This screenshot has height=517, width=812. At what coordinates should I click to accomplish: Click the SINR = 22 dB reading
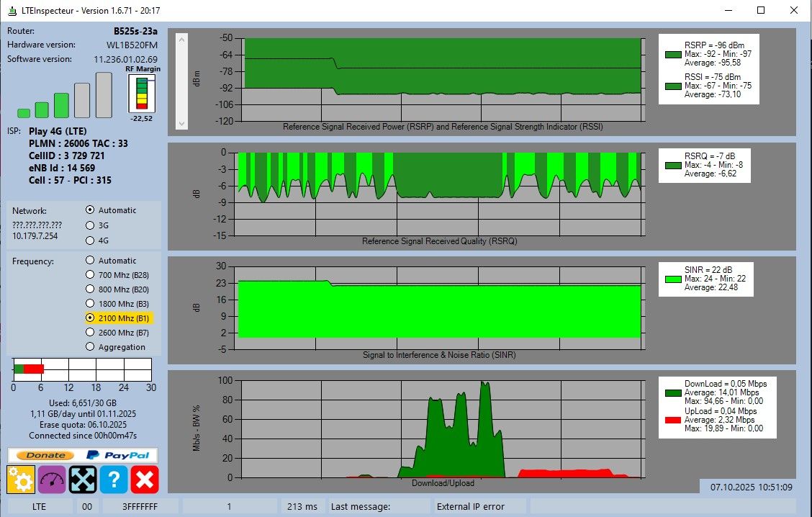point(708,270)
